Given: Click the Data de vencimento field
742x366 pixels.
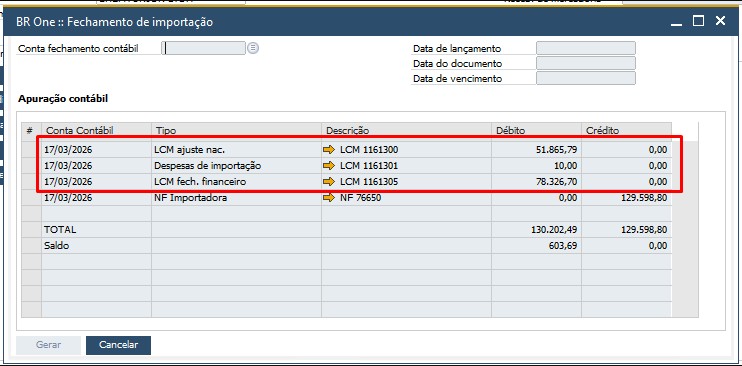Looking at the screenshot, I should click(x=586, y=79).
